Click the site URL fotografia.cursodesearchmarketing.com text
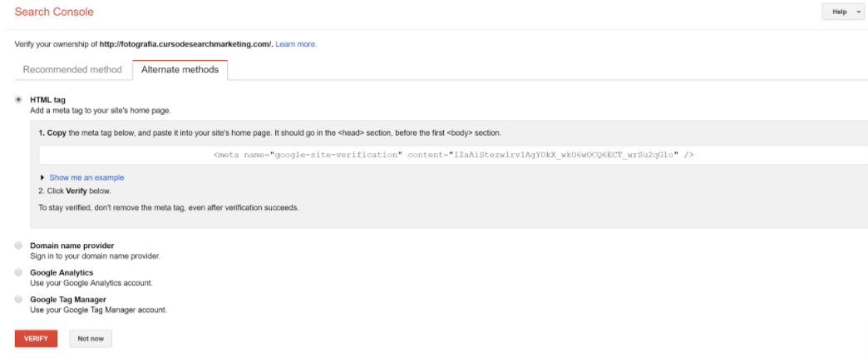 tap(185, 44)
